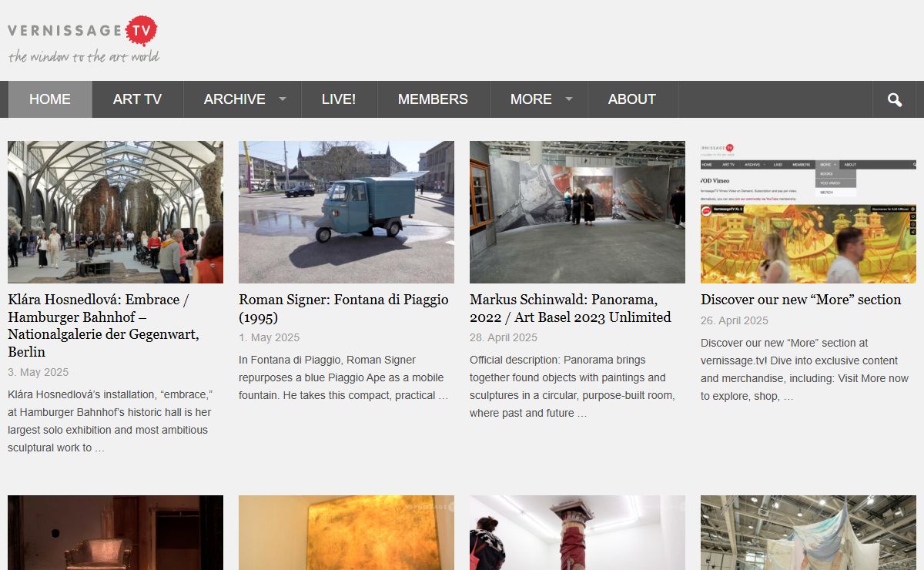This screenshot has height=570, width=924.
Task: Click the excerpt starting "Official description: Panorama"
Action: point(572,387)
